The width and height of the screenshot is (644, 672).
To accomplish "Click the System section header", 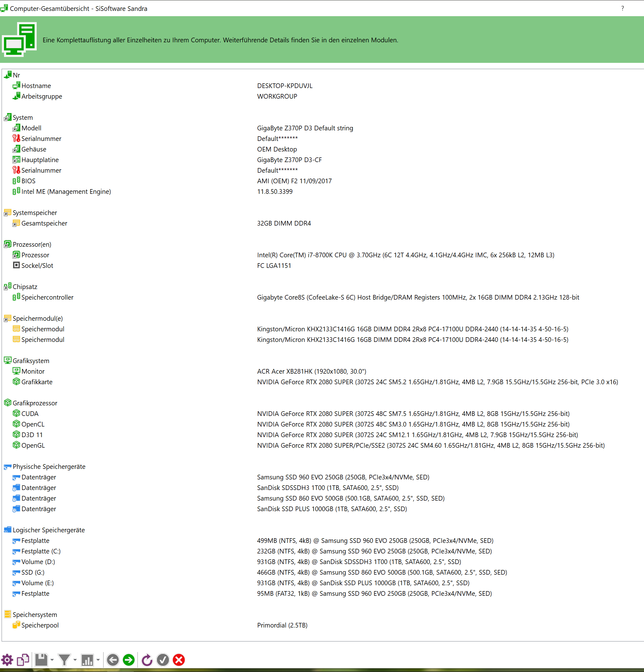I will [23, 118].
